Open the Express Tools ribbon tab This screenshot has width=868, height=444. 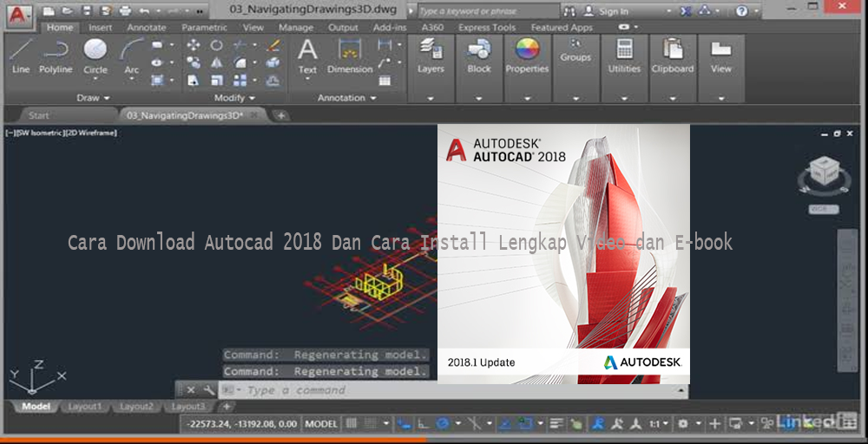[487, 27]
